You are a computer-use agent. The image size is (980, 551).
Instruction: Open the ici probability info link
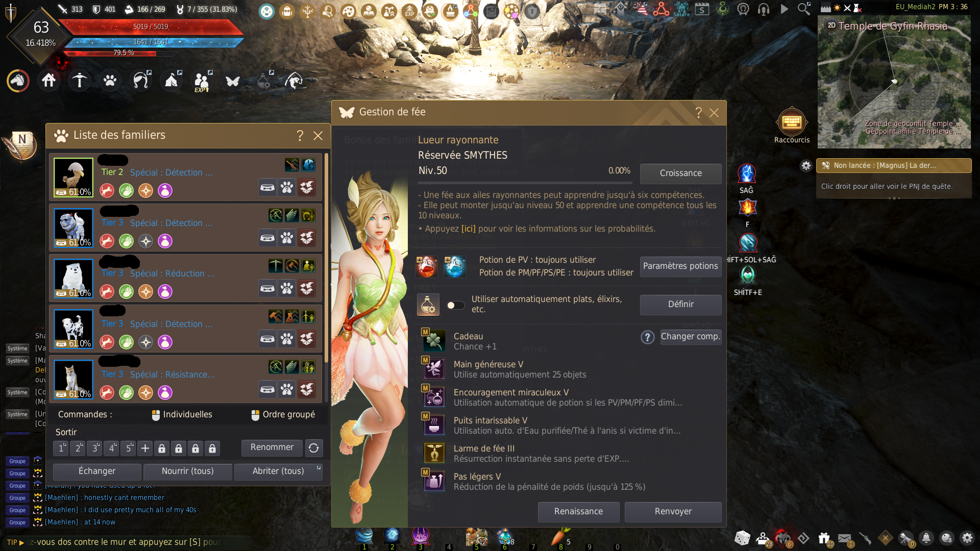pyautogui.click(x=468, y=229)
